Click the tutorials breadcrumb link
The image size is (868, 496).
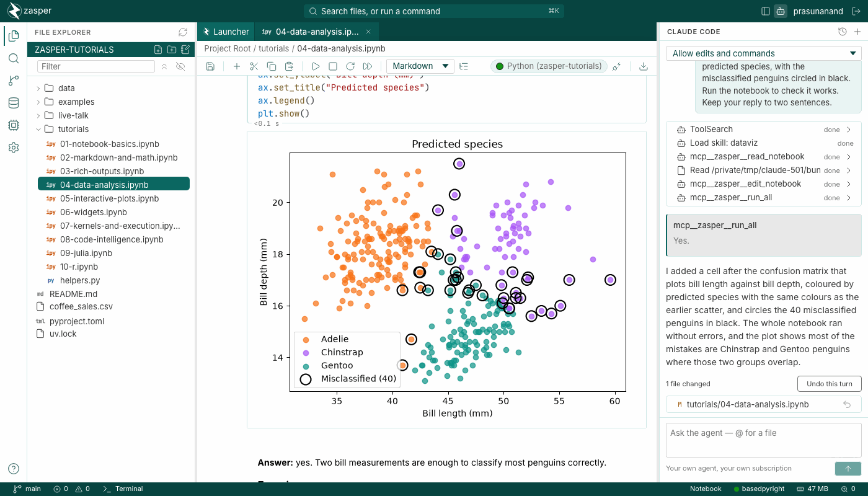coord(273,48)
